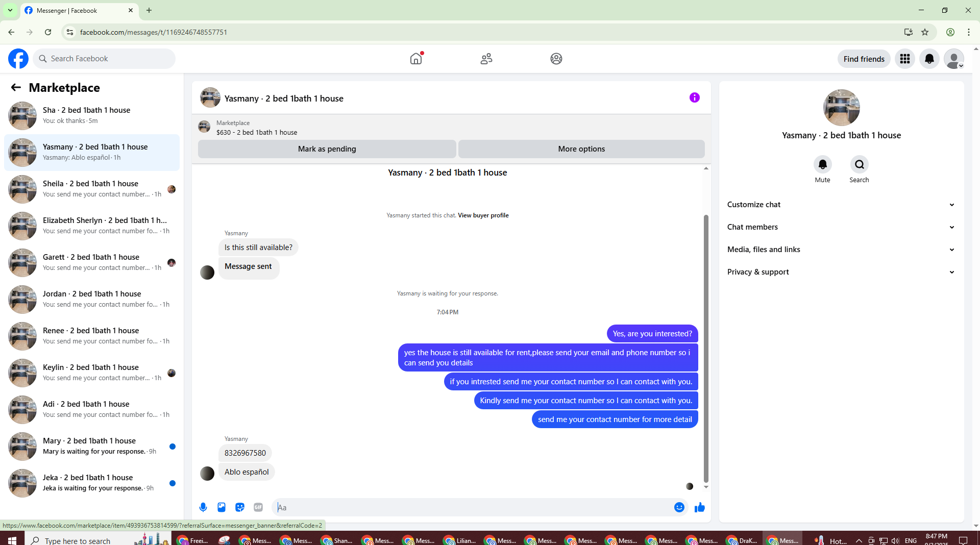
Task: Expand the Privacy & support section
Action: (x=841, y=272)
